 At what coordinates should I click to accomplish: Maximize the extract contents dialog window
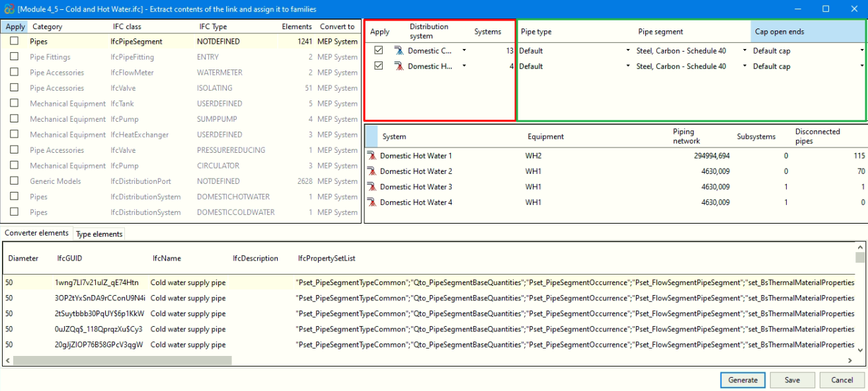pyautogui.click(x=826, y=9)
